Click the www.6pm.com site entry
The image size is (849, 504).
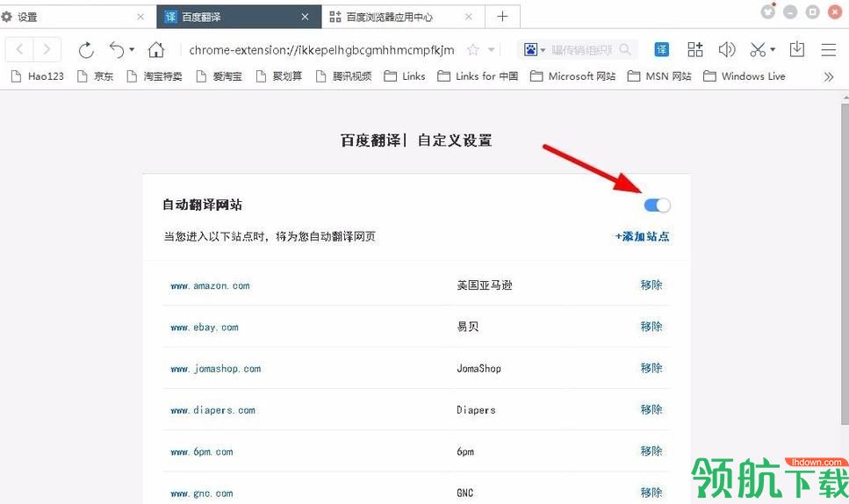[x=201, y=452]
